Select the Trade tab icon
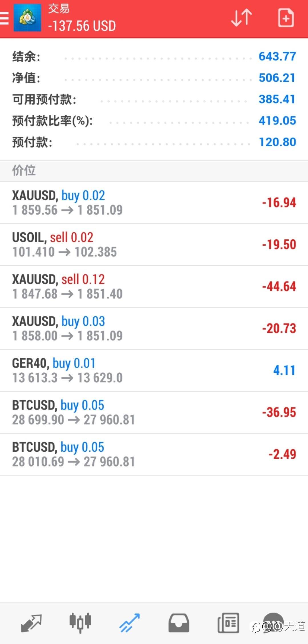Viewport: 308px width, 644px height. tap(129, 623)
